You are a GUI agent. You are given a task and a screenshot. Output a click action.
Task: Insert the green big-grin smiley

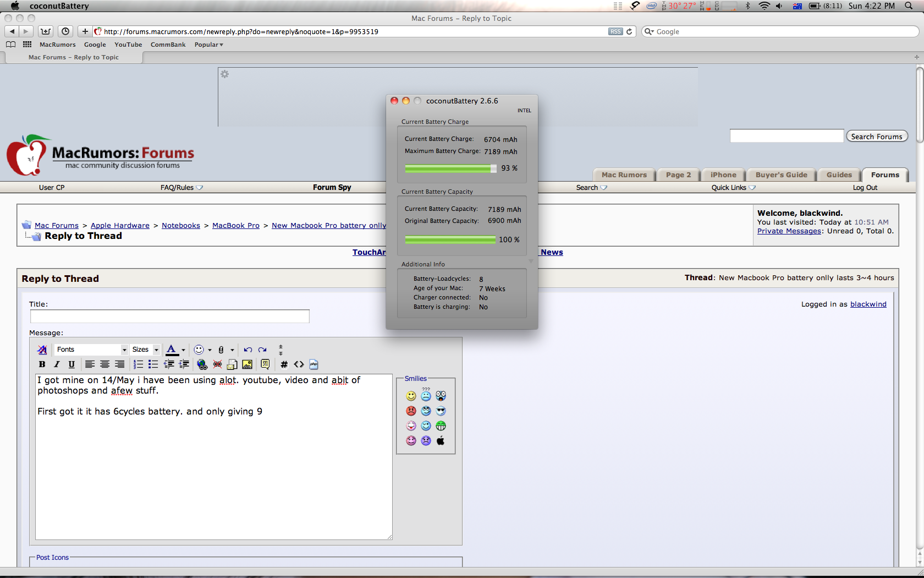click(x=441, y=426)
